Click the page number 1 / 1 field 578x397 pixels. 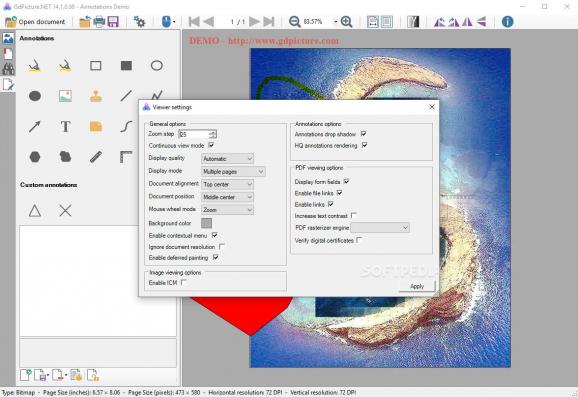click(238, 22)
